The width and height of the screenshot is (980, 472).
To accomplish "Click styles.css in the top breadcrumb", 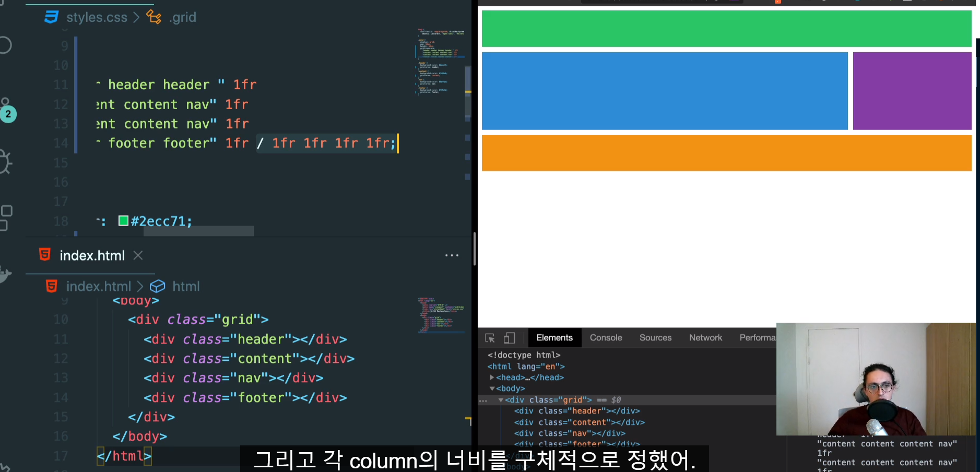I will click(x=97, y=17).
